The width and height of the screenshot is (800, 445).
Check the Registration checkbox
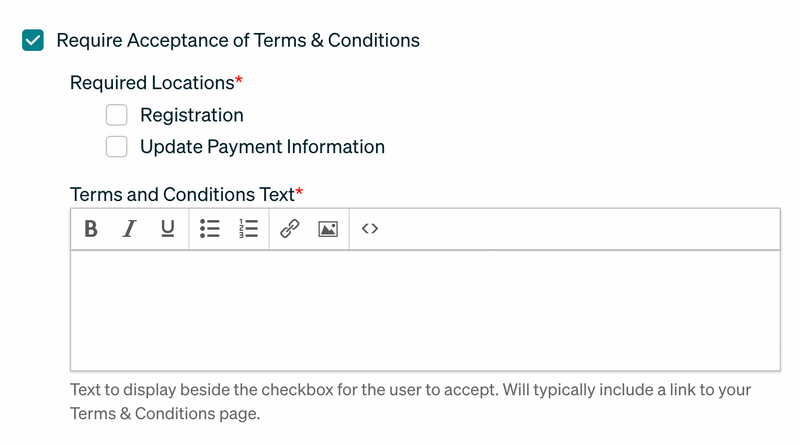[116, 115]
